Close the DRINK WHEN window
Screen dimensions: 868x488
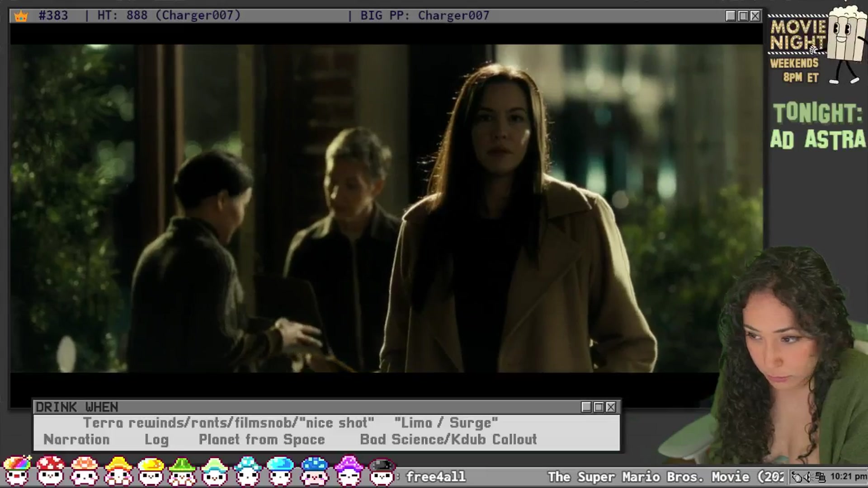[611, 407]
